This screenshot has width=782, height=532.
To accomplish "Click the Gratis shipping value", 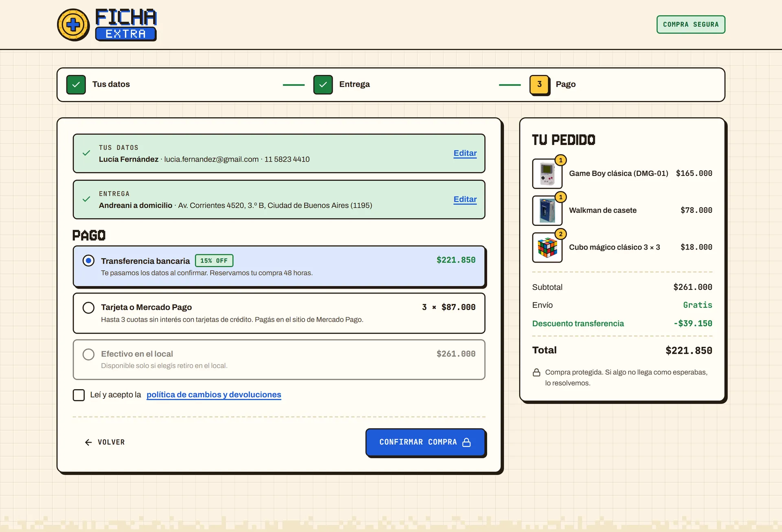I will point(698,305).
